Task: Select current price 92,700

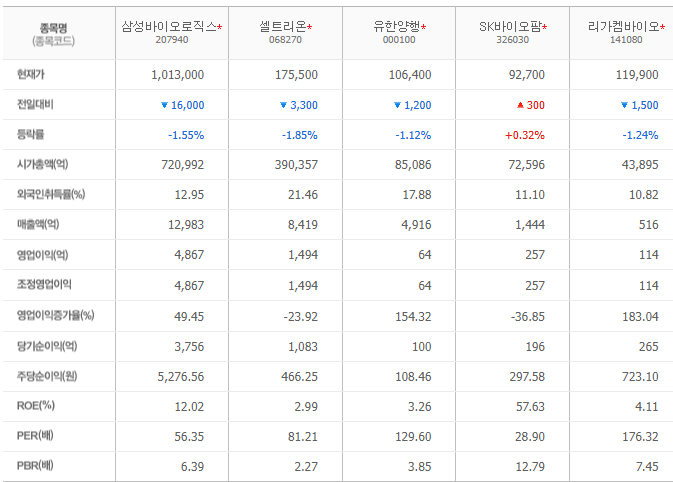Action: pos(527,75)
